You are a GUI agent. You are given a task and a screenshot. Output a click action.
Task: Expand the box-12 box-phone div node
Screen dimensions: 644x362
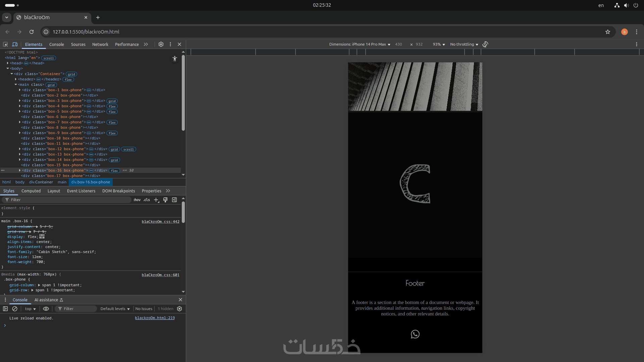pos(20,149)
